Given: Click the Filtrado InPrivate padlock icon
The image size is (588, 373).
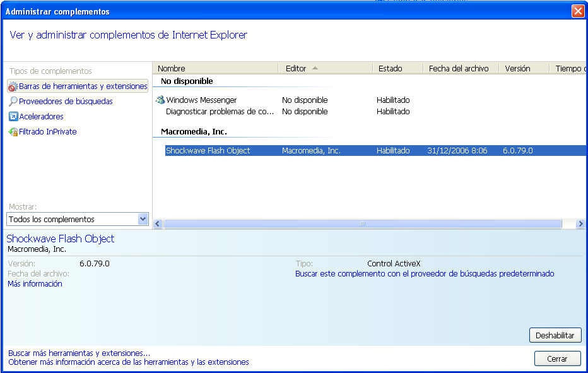Looking at the screenshot, I should pos(13,132).
